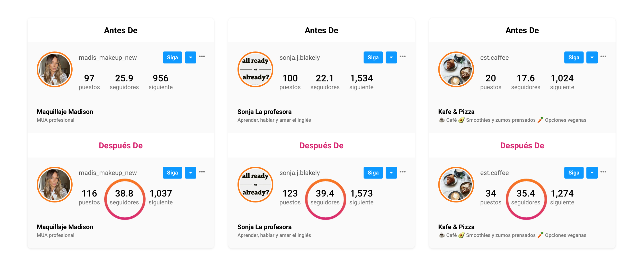644x268 pixels.
Task: Follow est.caffee with the Siga button in the Antes card
Action: (574, 57)
